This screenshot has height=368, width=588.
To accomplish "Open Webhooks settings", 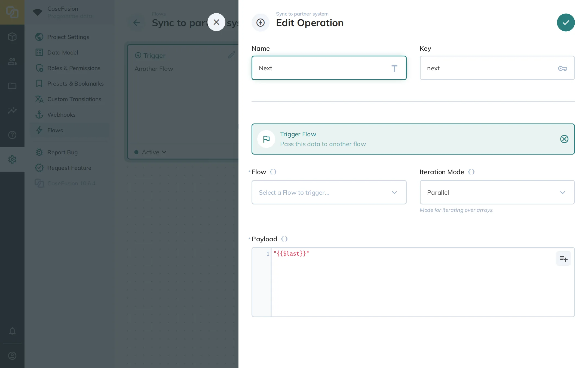I will pyautogui.click(x=69, y=114).
